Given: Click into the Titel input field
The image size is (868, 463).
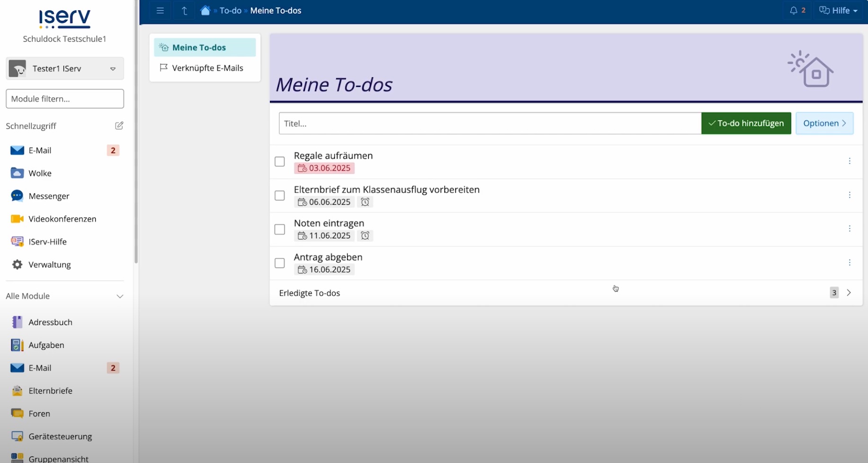Looking at the screenshot, I should (490, 123).
